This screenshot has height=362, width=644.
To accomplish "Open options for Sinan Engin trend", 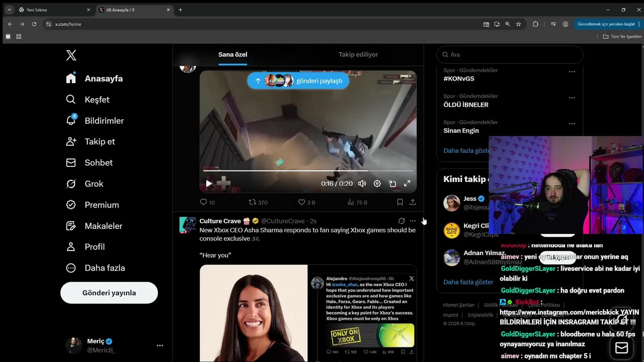I will tap(572, 124).
